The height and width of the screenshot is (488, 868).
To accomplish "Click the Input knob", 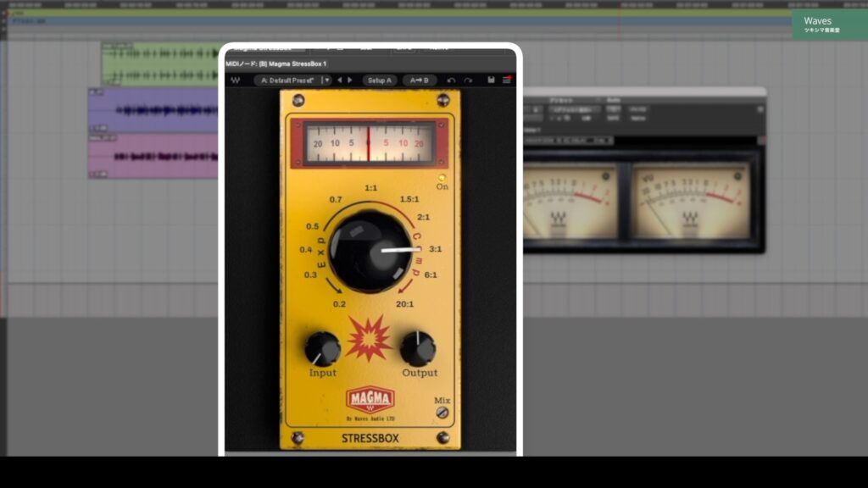I will pyautogui.click(x=322, y=348).
